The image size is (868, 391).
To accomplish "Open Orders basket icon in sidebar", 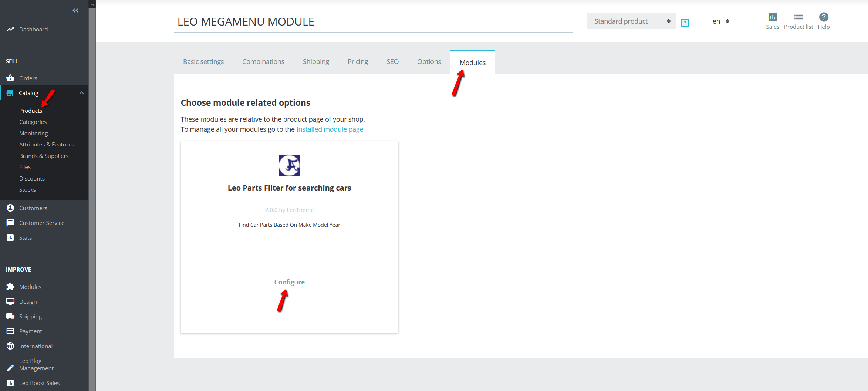I will point(10,78).
